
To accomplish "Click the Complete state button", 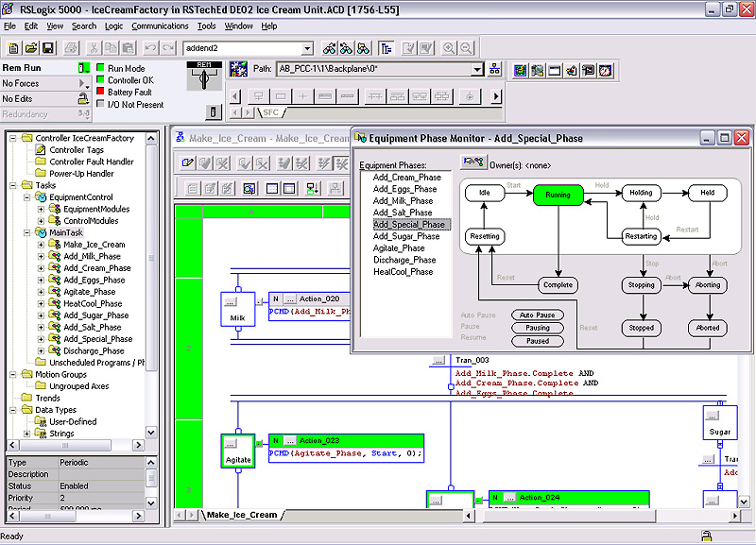I will click(558, 285).
